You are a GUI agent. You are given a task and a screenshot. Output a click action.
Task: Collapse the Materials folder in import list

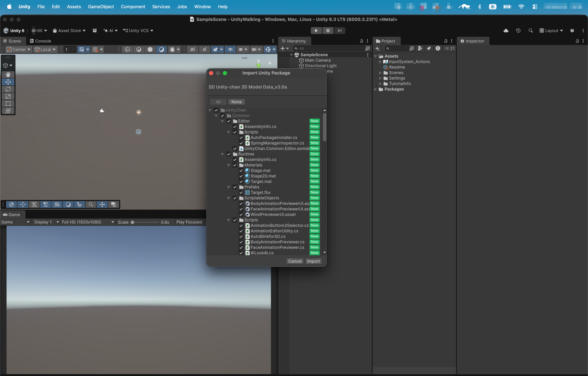(228, 165)
